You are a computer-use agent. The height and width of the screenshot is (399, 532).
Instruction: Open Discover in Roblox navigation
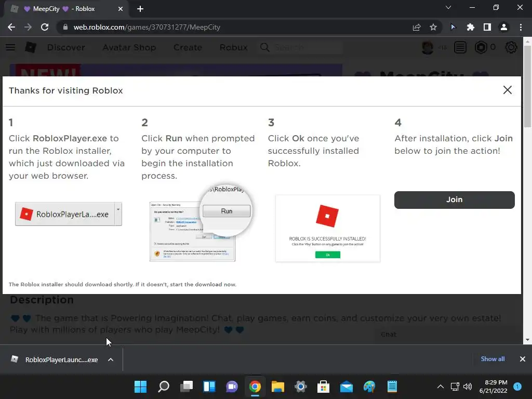[66, 47]
